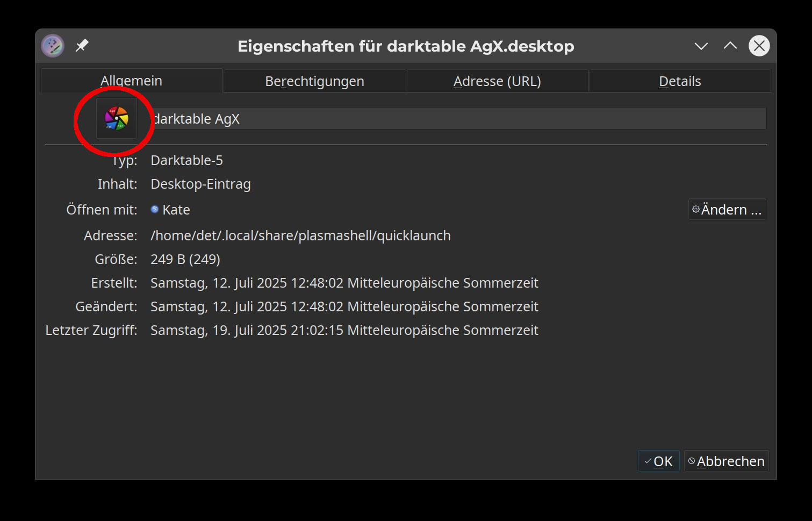
Task: Close the Eigenschaften dialog
Action: [759, 46]
